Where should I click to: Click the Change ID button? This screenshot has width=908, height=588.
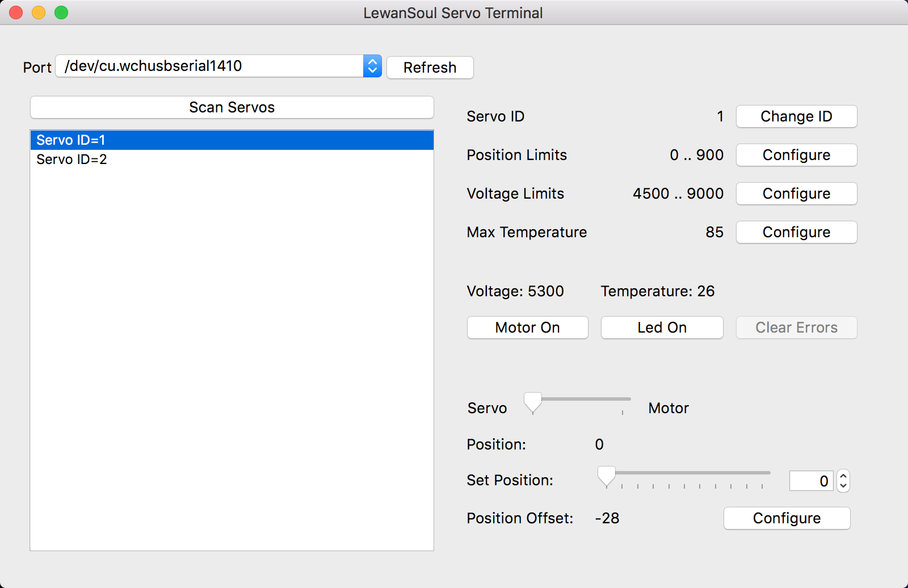pyautogui.click(x=796, y=116)
